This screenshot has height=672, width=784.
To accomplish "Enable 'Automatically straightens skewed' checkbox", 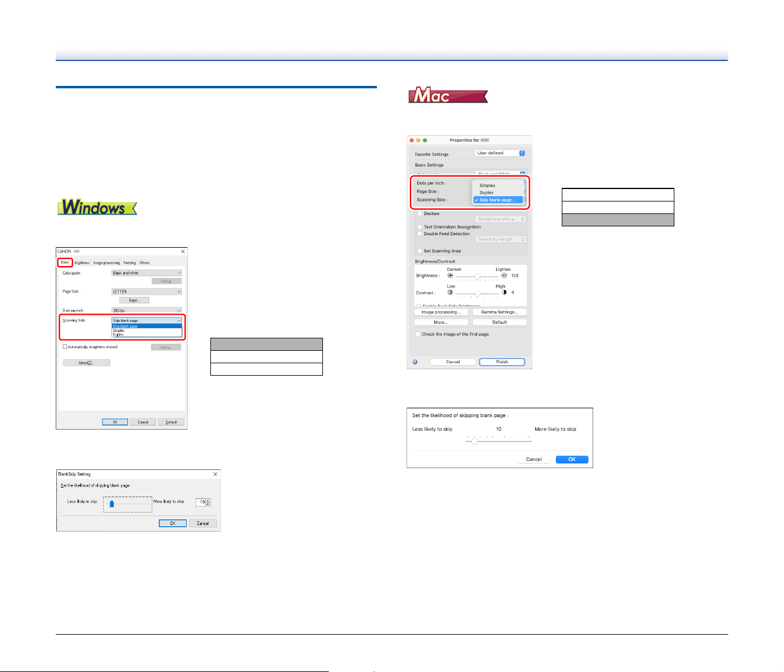I will (x=65, y=347).
